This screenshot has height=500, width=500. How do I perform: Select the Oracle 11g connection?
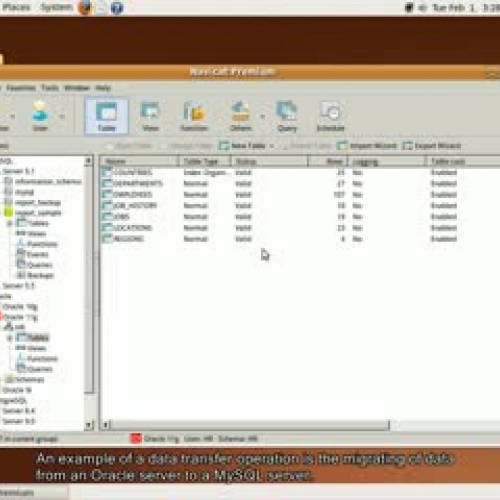[x=20, y=317]
